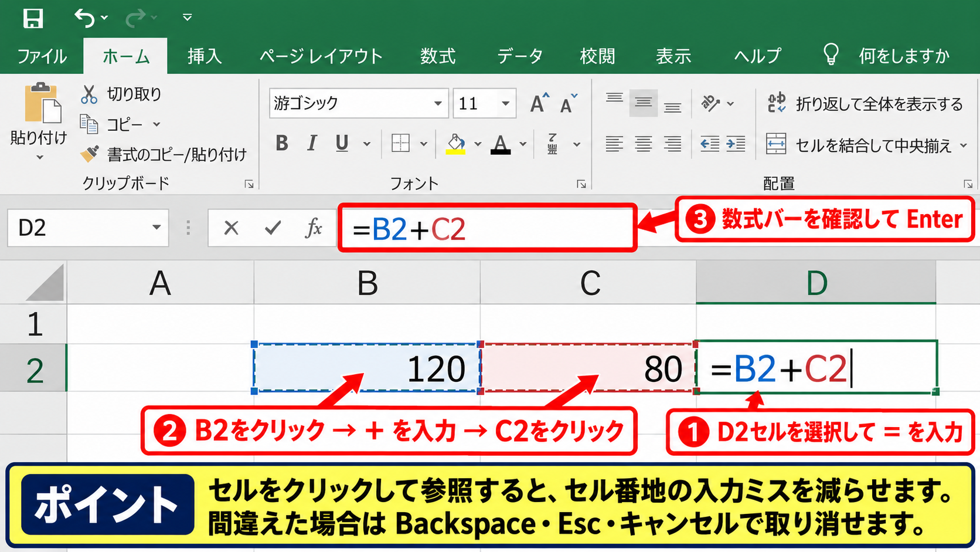The image size is (980, 552).
Task: Click the Paste (貼り付け) clipboard icon
Action: click(x=42, y=103)
